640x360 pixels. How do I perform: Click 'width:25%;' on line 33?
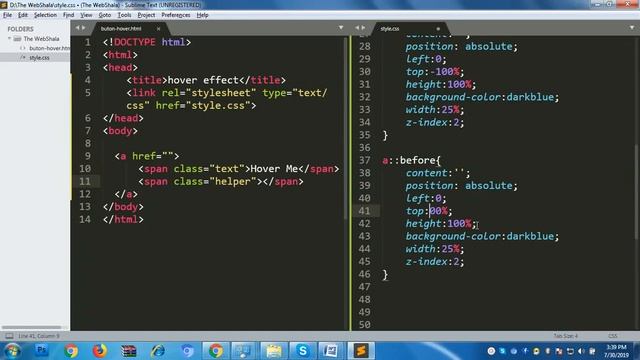click(435, 109)
